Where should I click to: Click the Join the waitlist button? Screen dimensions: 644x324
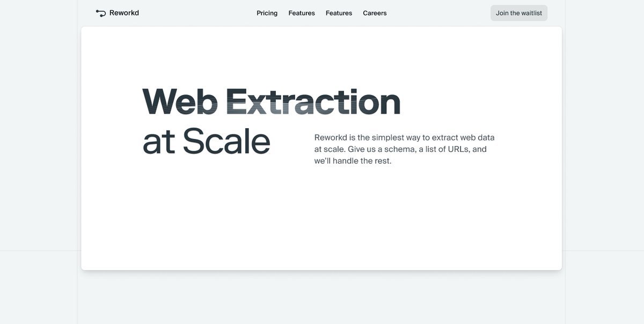click(519, 13)
